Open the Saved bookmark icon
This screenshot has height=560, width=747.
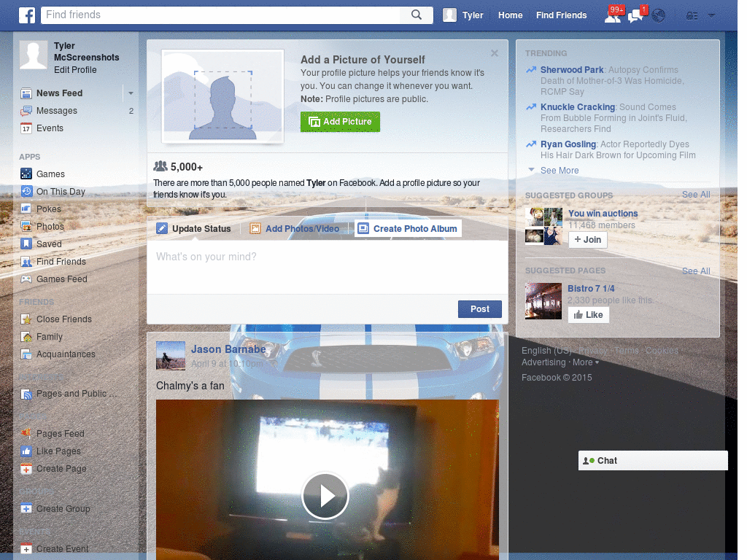[x=26, y=244]
